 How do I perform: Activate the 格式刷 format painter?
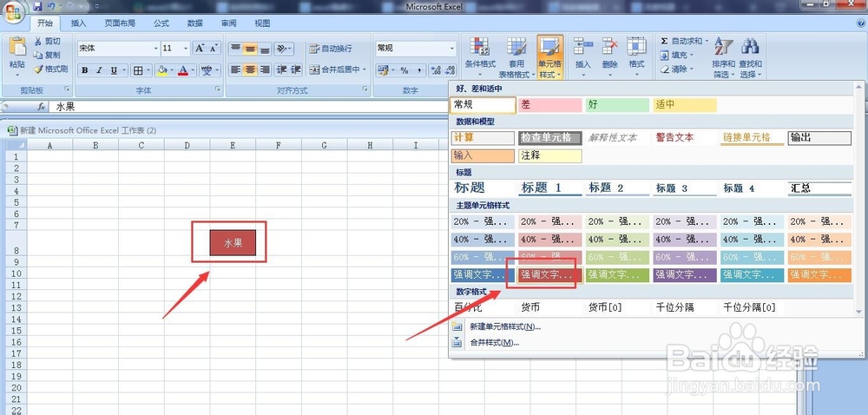(x=50, y=69)
